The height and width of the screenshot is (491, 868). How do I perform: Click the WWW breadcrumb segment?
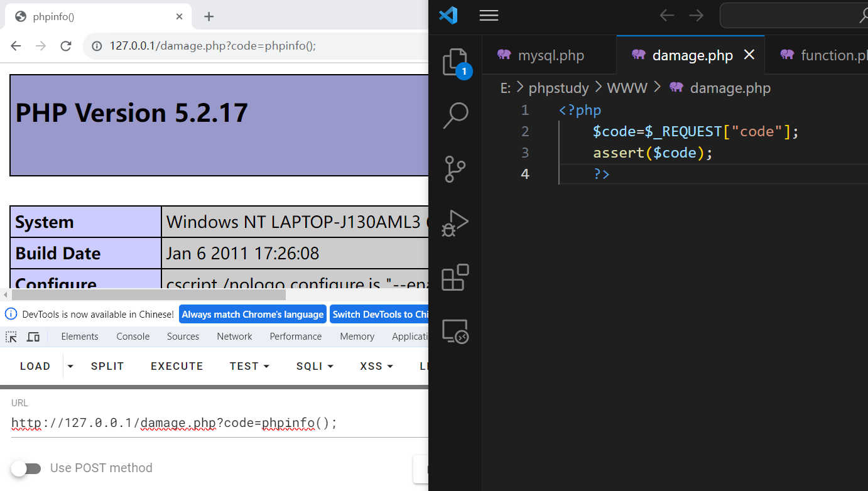627,88
